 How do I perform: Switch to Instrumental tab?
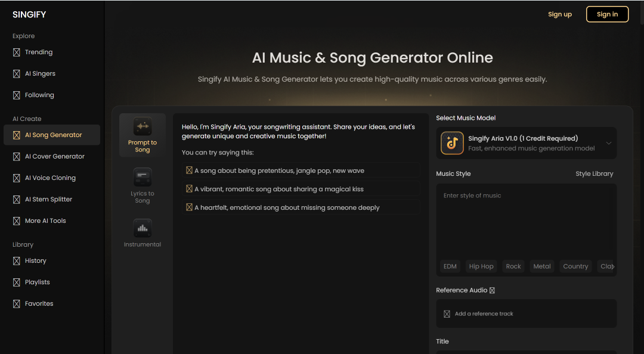click(143, 233)
